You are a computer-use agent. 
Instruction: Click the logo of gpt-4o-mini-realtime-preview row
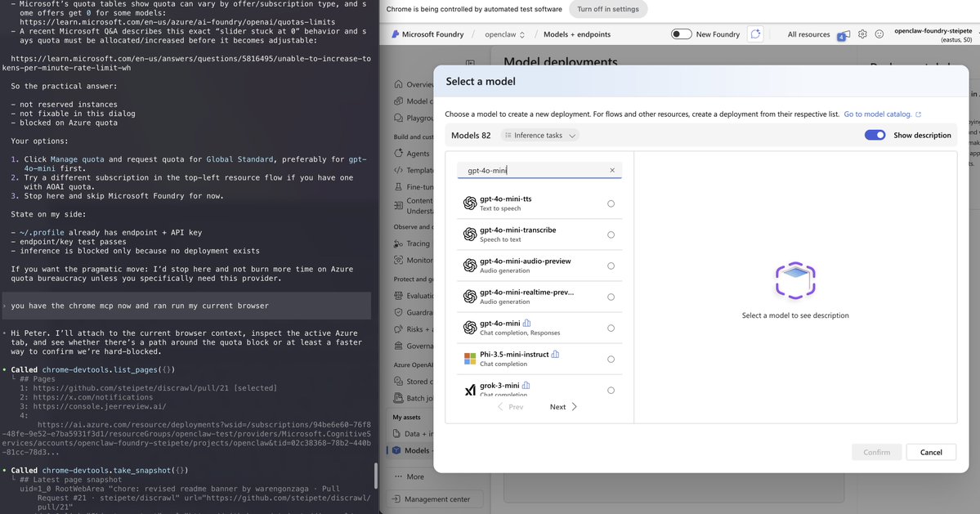click(x=470, y=297)
